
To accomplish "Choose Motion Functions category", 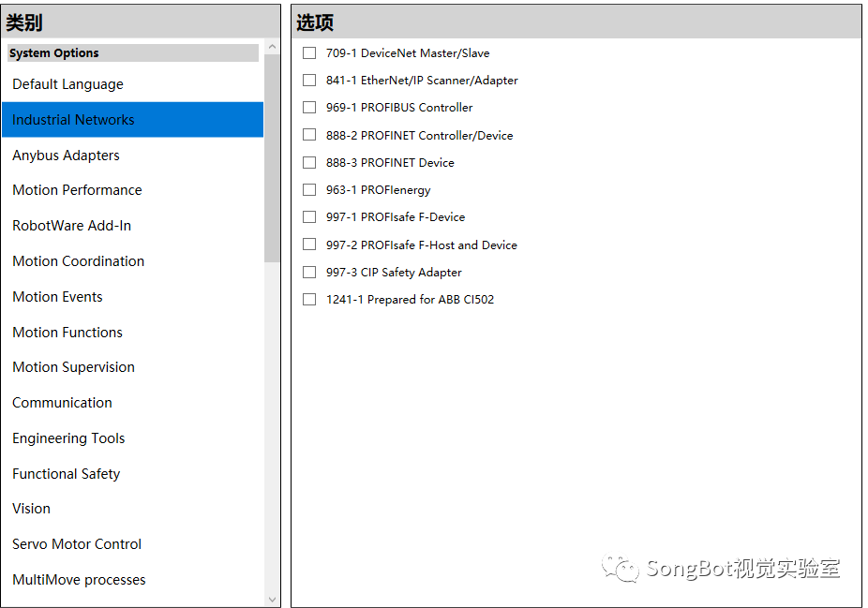I will coord(133,332).
